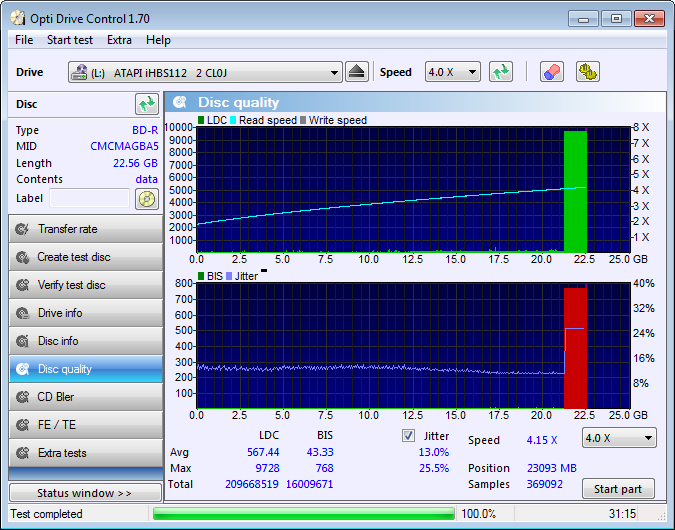Click the Create test disc icon
The image size is (675, 530).
[x=22, y=257]
